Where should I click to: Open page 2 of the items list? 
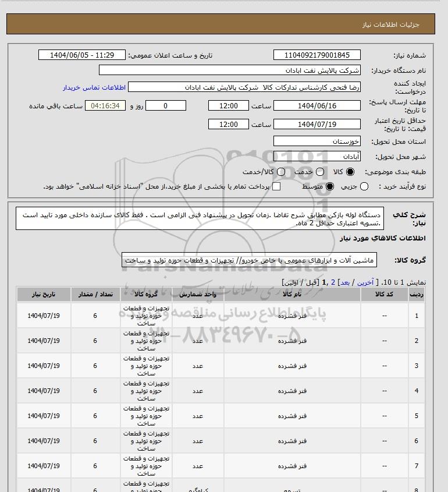tap(333, 282)
